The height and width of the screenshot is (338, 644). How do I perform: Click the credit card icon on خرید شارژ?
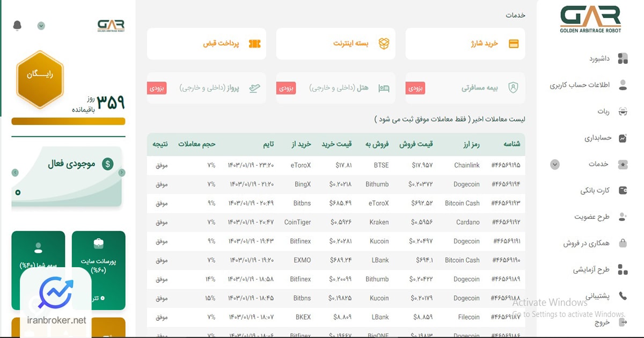coord(514,44)
